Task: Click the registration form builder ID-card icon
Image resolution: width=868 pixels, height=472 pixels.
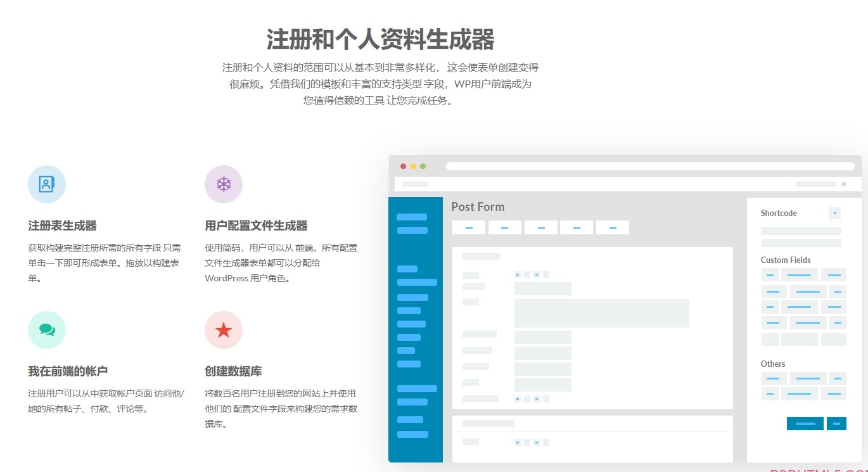Action: pyautogui.click(x=46, y=184)
